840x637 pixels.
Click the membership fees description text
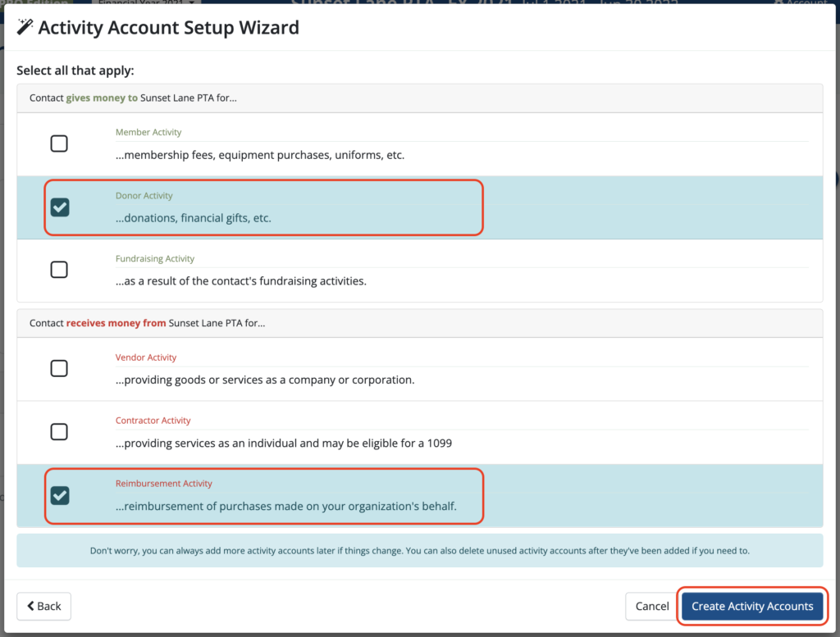pos(260,155)
